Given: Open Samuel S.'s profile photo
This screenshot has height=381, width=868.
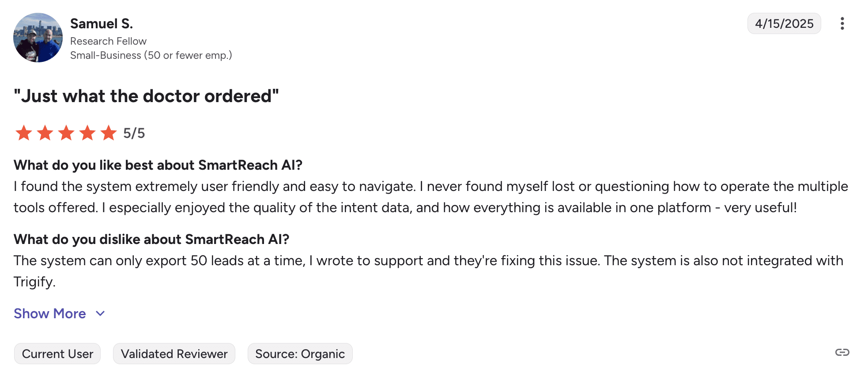Looking at the screenshot, I should [38, 38].
